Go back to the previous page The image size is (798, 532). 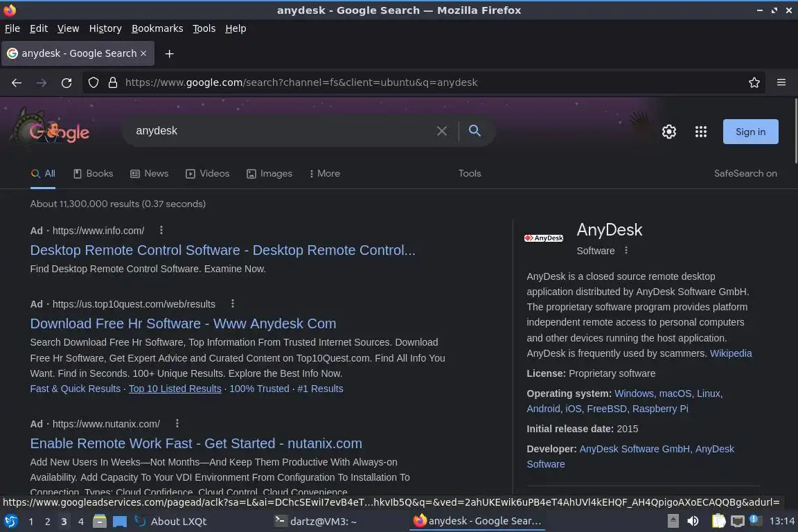17,82
